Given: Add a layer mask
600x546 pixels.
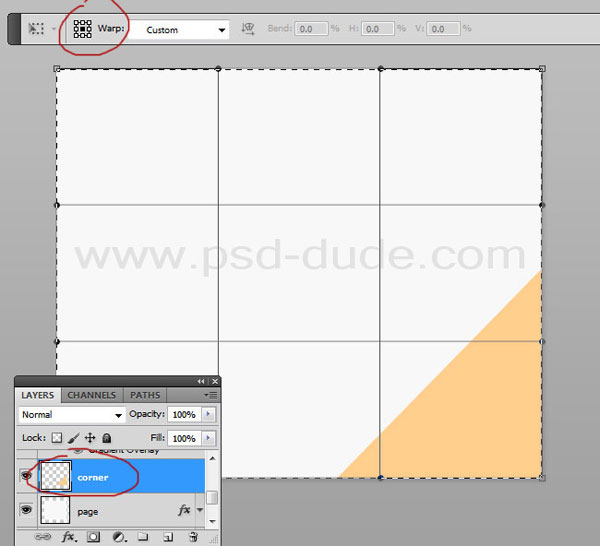Looking at the screenshot, I should (x=93, y=537).
